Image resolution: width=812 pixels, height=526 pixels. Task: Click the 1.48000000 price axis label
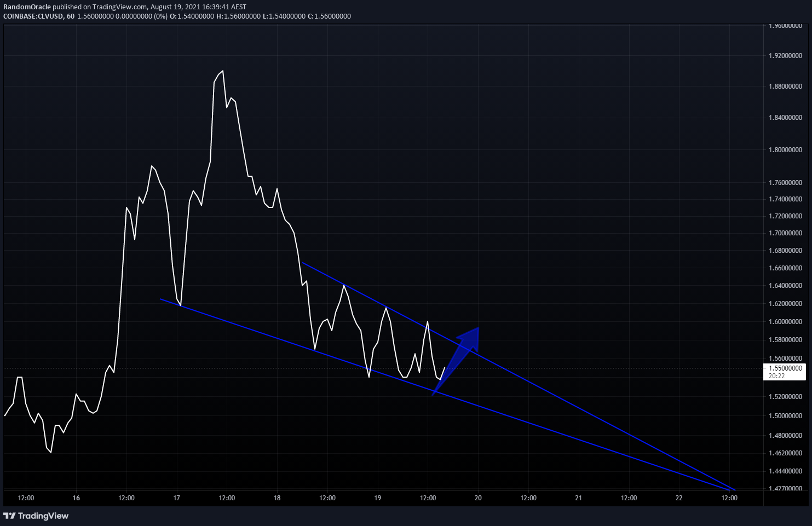pyautogui.click(x=786, y=436)
